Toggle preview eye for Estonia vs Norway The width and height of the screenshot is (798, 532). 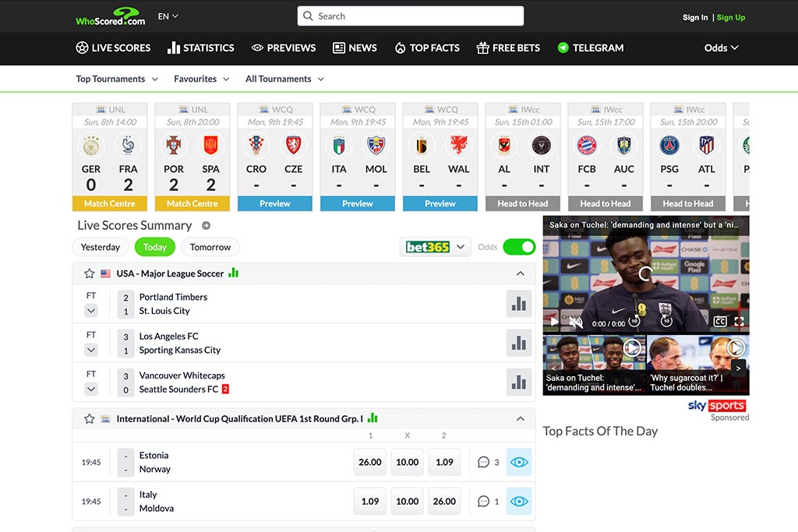coord(519,462)
